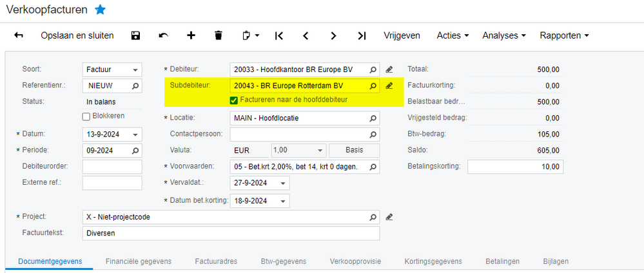This screenshot has width=644, height=273.
Task: Click the save disk icon
Action: (135, 35)
